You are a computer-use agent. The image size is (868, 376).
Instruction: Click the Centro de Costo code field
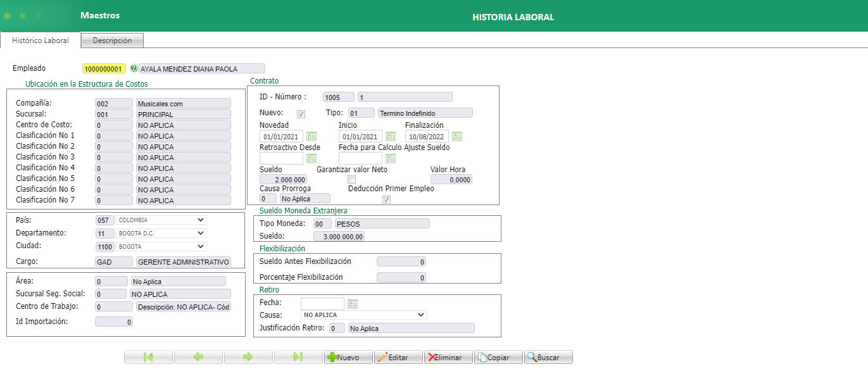pos(114,125)
